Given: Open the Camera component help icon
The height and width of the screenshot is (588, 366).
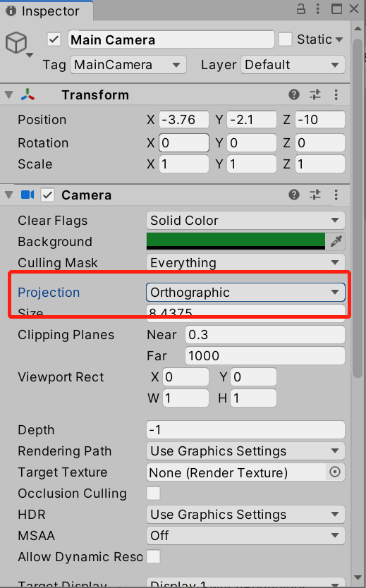Looking at the screenshot, I should pyautogui.click(x=294, y=195).
